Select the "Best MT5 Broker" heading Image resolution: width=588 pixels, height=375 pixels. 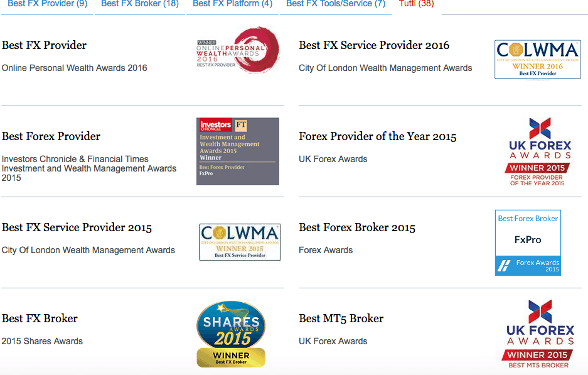click(x=341, y=318)
